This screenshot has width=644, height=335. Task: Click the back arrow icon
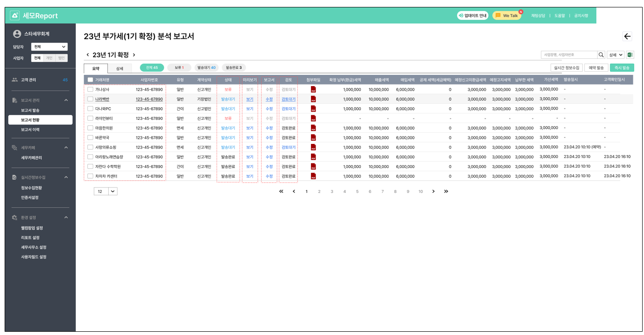pyautogui.click(x=627, y=37)
